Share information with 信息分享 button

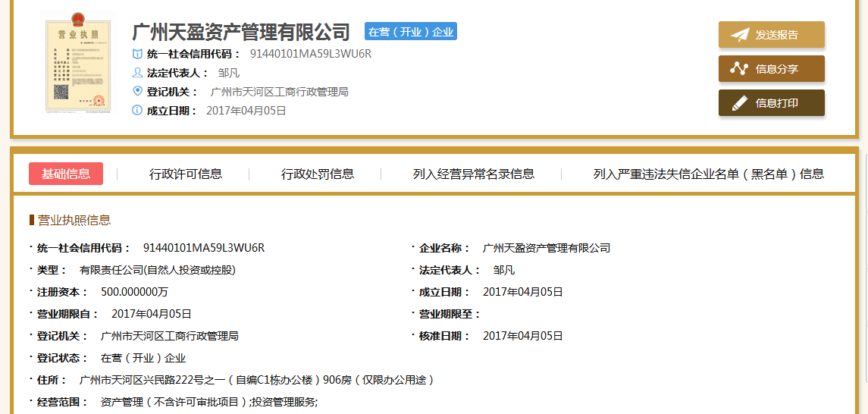click(771, 69)
